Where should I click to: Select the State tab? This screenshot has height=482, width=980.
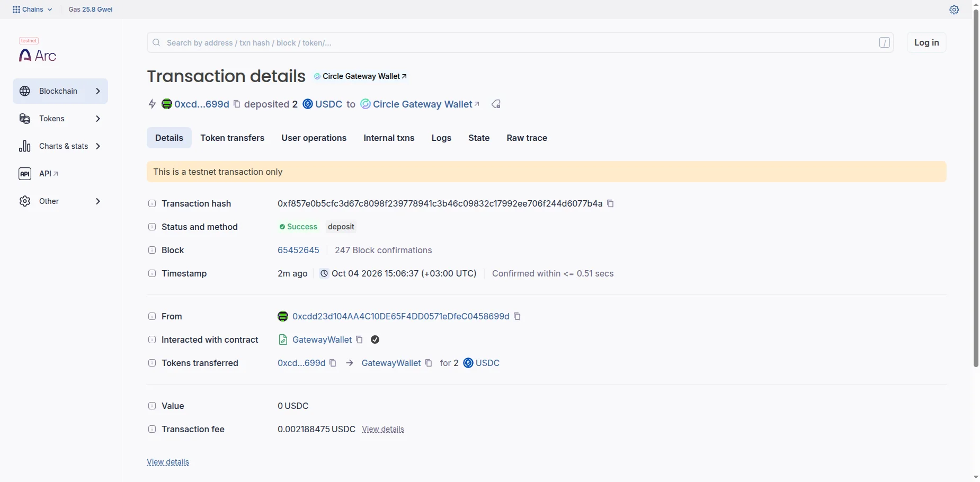tap(479, 138)
